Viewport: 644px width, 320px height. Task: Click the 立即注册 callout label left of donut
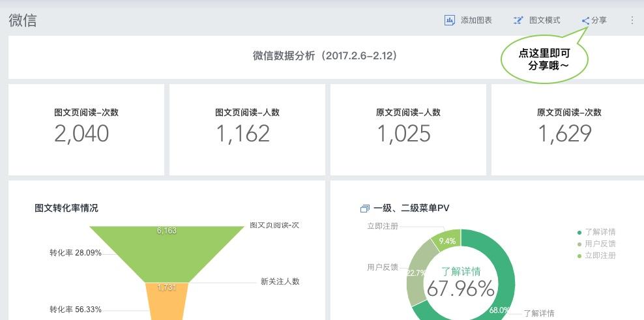[383, 225]
